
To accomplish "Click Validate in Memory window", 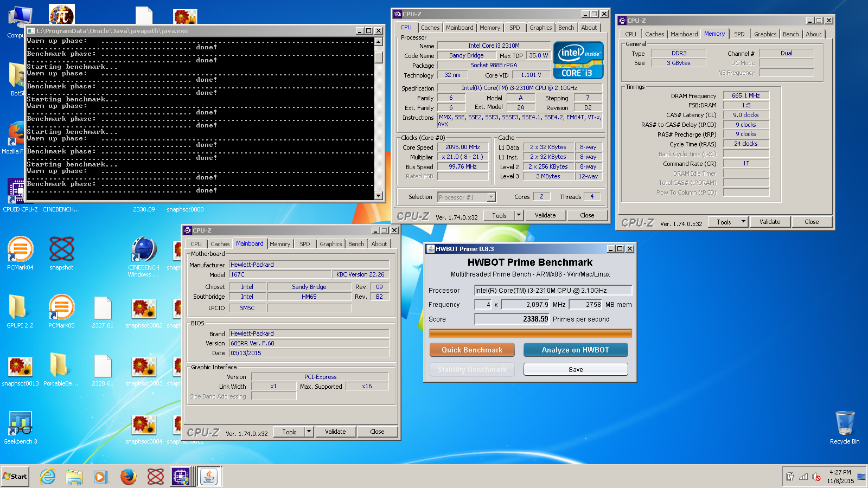I will pos(770,222).
